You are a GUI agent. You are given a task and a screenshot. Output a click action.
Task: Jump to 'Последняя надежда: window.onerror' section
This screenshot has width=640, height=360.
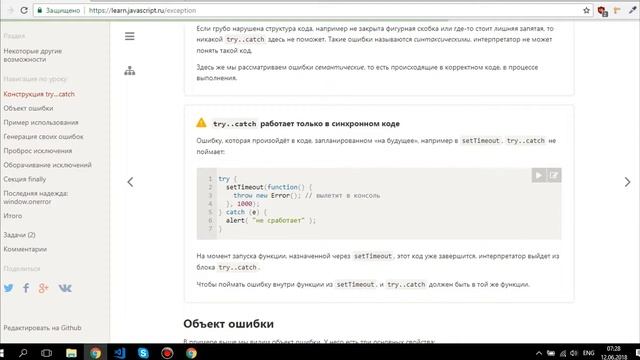[36, 198]
